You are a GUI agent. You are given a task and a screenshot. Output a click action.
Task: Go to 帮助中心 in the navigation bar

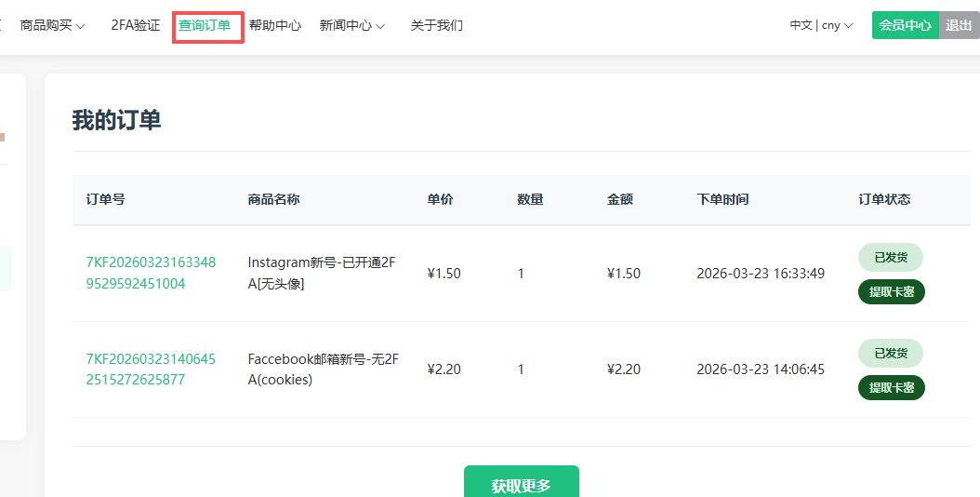click(x=275, y=25)
